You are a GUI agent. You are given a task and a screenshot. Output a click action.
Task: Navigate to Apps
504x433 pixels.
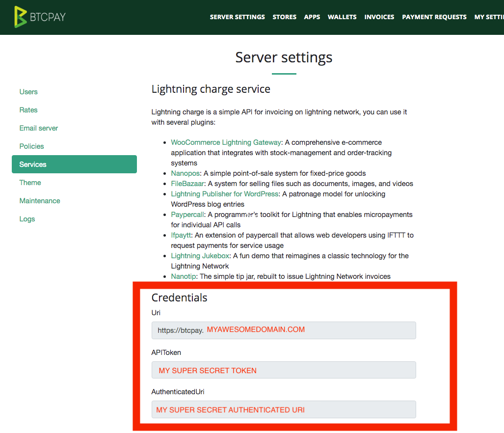[x=312, y=17]
